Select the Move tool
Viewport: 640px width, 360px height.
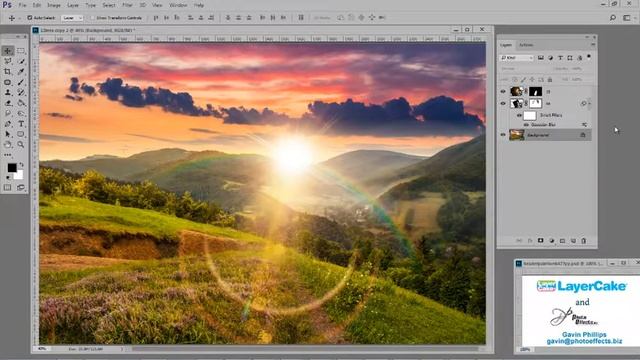point(8,51)
